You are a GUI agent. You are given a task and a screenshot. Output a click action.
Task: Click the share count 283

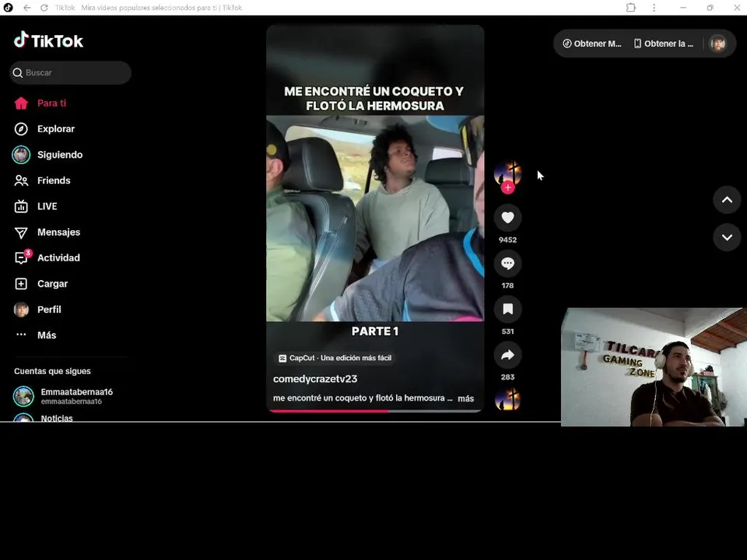[x=508, y=377]
